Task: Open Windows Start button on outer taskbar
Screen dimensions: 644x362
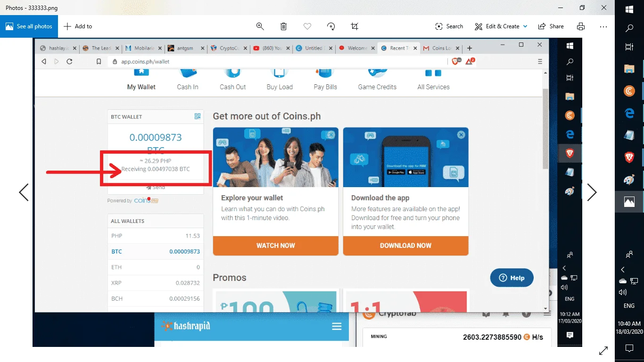Action: click(x=629, y=9)
